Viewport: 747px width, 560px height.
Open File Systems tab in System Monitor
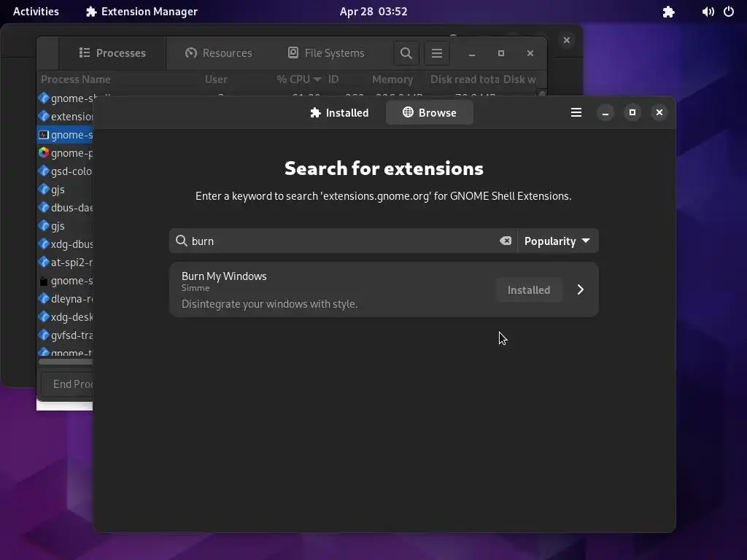326,52
